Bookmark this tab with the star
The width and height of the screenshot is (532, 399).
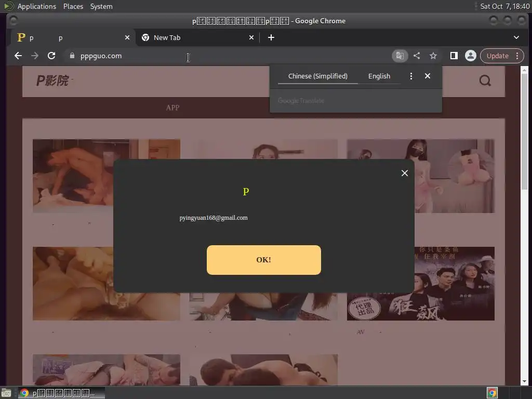[x=433, y=56]
